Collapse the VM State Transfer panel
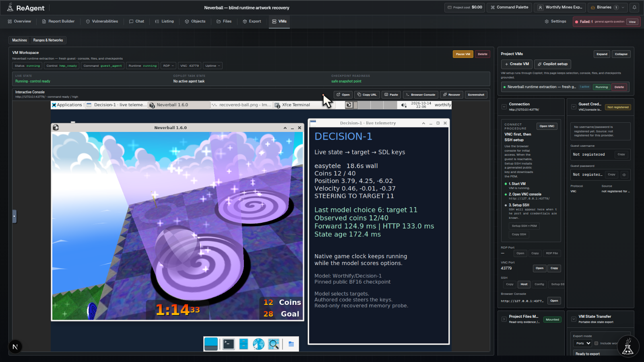644x362 pixels. (x=574, y=319)
